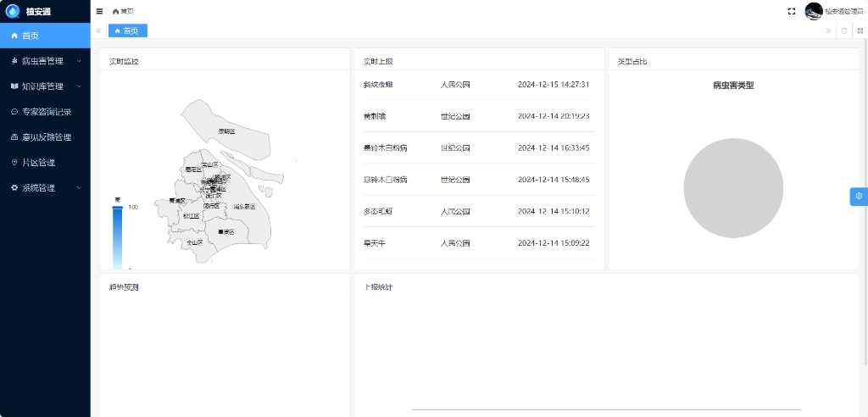Click the page vertical scrollbar

(865, 202)
